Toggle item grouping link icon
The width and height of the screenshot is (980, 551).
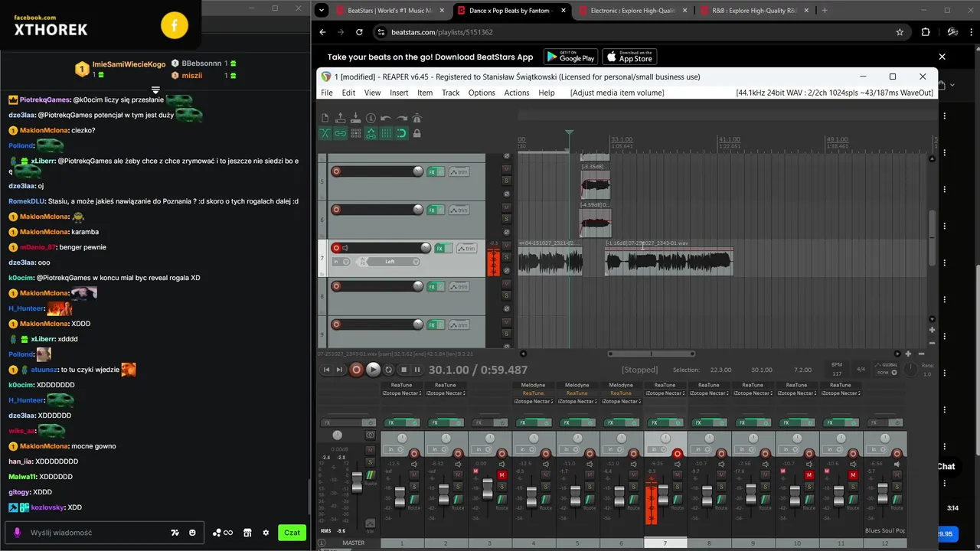tap(340, 133)
